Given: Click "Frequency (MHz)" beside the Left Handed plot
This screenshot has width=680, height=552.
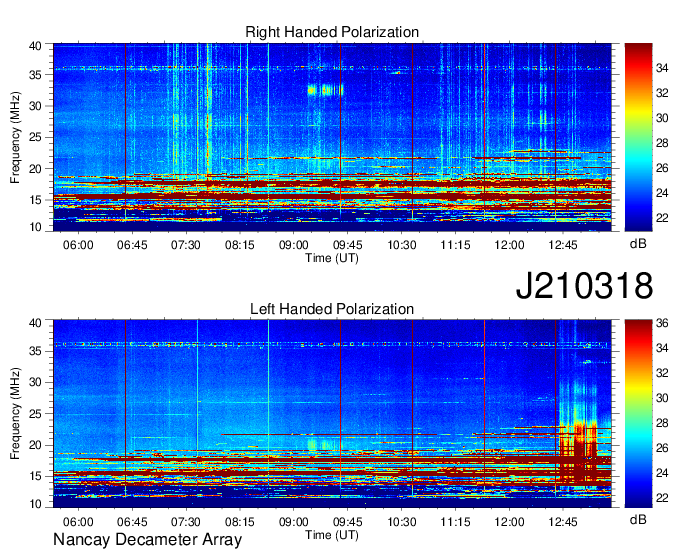Looking at the screenshot, I should [x=15, y=414].
